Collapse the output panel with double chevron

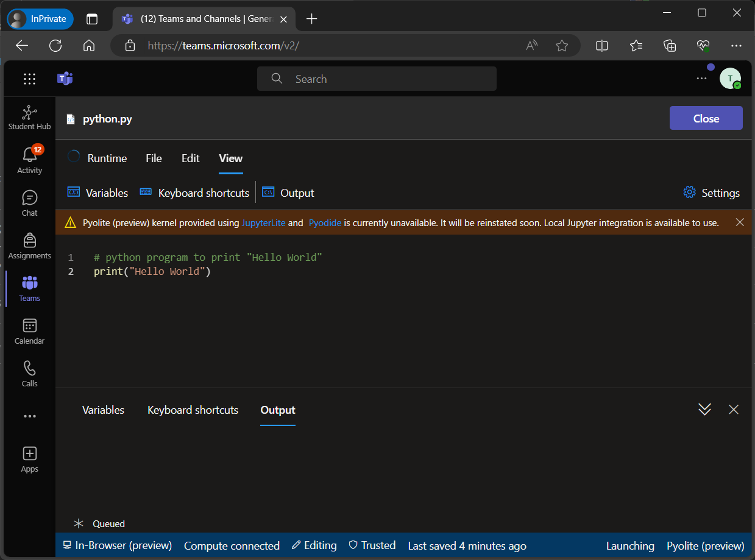point(704,409)
